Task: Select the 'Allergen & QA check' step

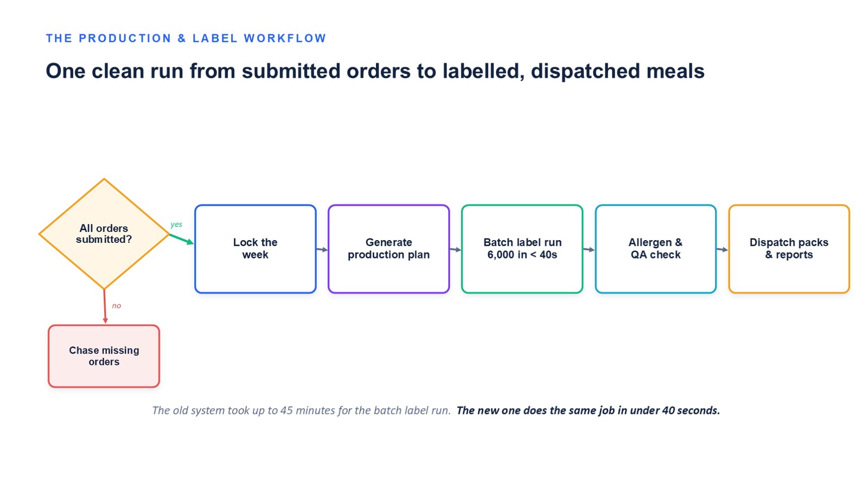Action: point(656,249)
